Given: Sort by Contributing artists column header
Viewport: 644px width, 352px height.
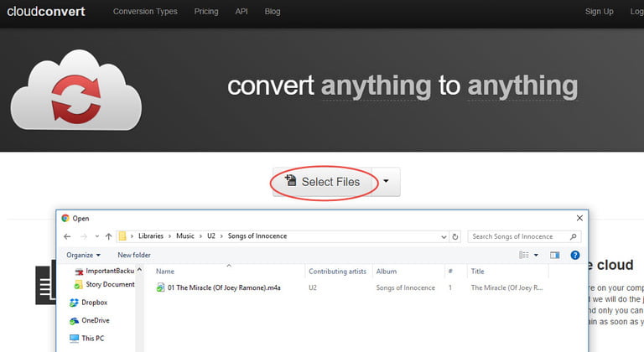Looking at the screenshot, I should (x=339, y=271).
